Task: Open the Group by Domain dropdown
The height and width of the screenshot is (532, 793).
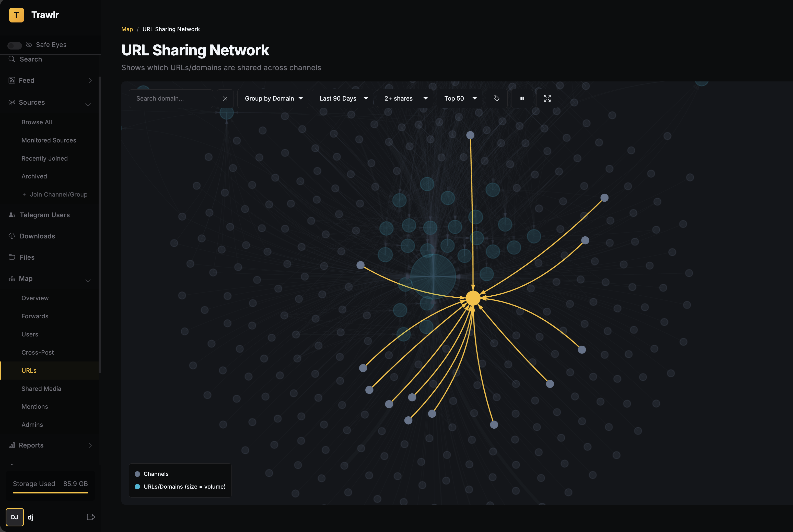Action: [273, 98]
